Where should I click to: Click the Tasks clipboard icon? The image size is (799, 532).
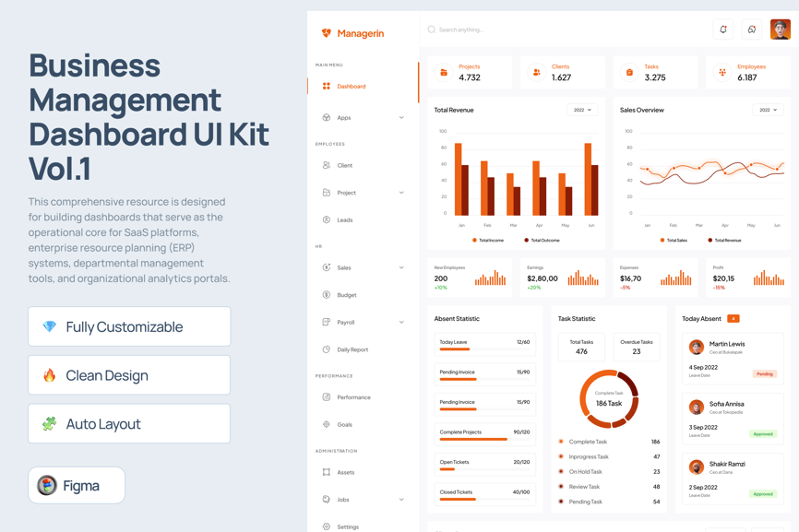pos(629,72)
